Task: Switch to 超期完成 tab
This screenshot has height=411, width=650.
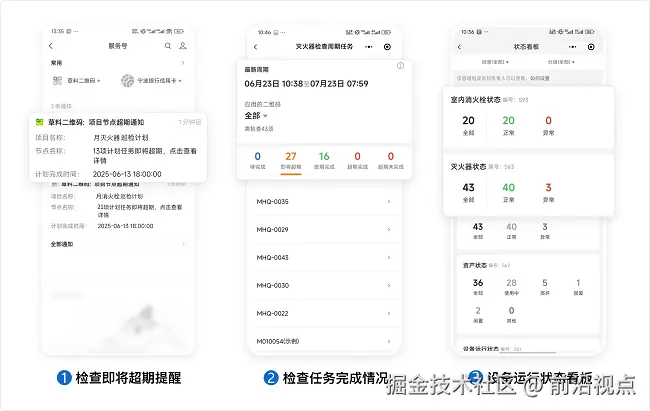Action: point(357,161)
